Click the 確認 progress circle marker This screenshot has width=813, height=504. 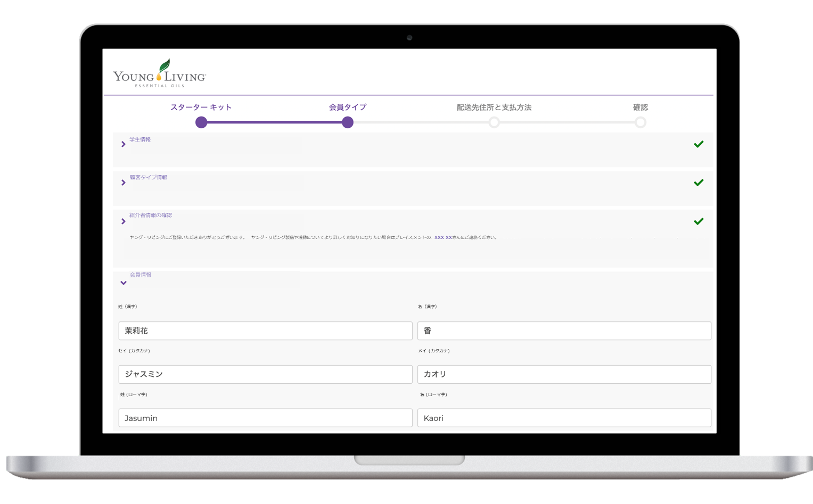coord(640,122)
